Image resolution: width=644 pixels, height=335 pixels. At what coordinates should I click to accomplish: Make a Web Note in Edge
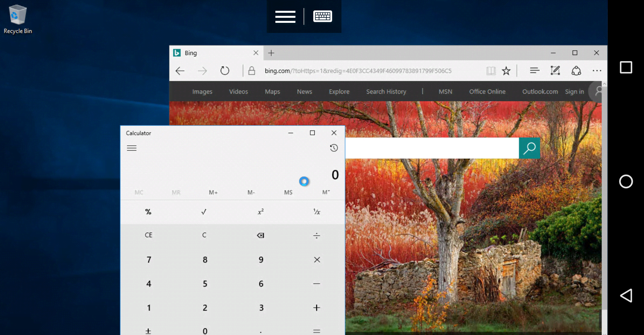555,70
